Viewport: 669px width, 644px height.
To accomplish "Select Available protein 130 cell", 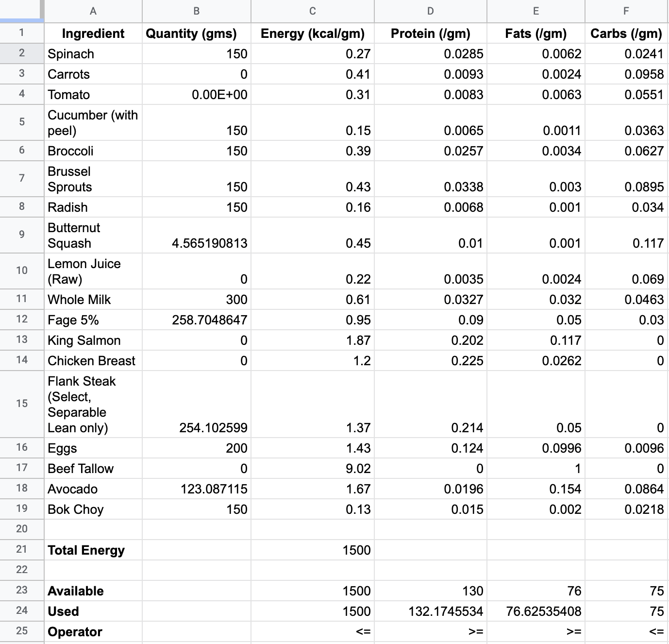I will click(x=431, y=591).
